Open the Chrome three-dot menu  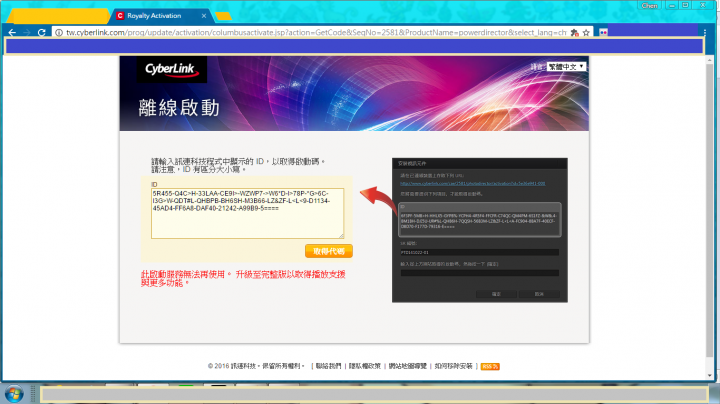(x=704, y=33)
